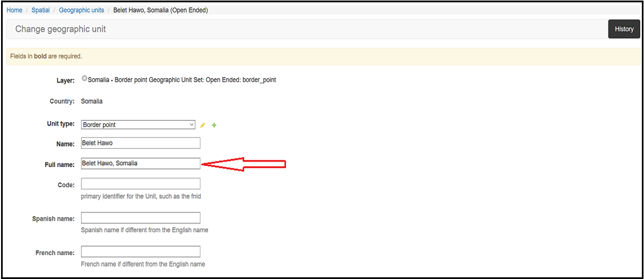Click the 'Code:' field label
The height and width of the screenshot is (279, 644).
point(66,185)
